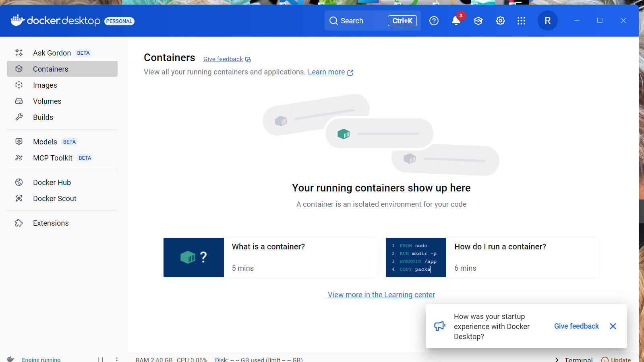The image size is (644, 362).
Task: Open the Images section
Action: (62, 85)
